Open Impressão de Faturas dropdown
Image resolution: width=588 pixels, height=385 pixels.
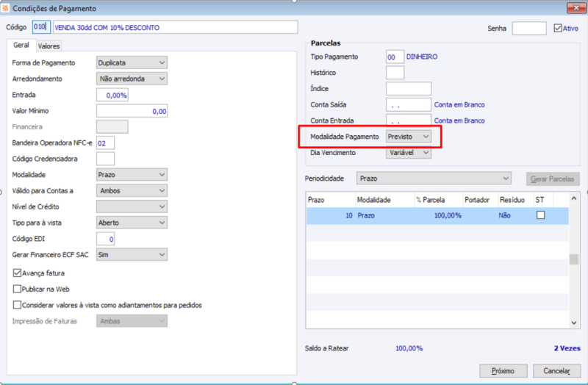tap(132, 321)
